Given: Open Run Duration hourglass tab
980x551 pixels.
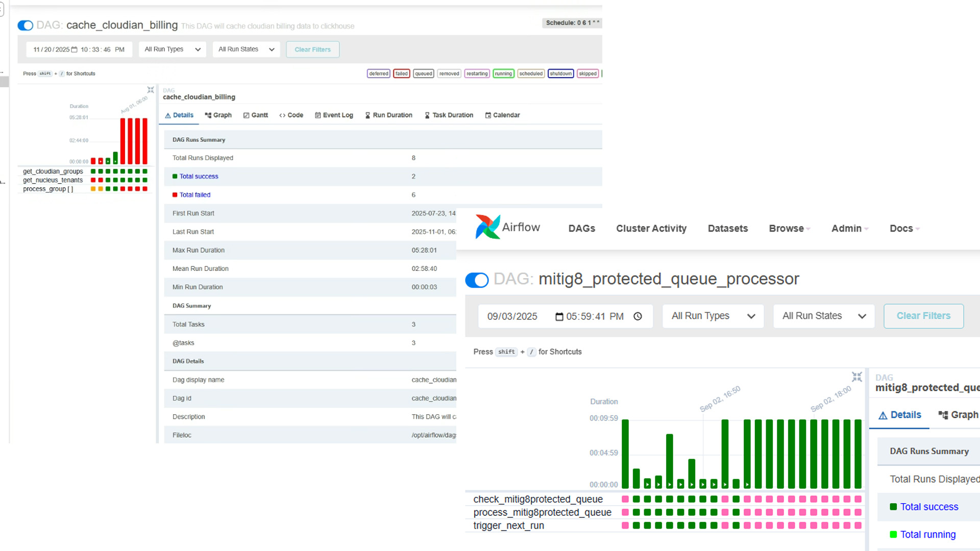Looking at the screenshot, I should click(388, 115).
